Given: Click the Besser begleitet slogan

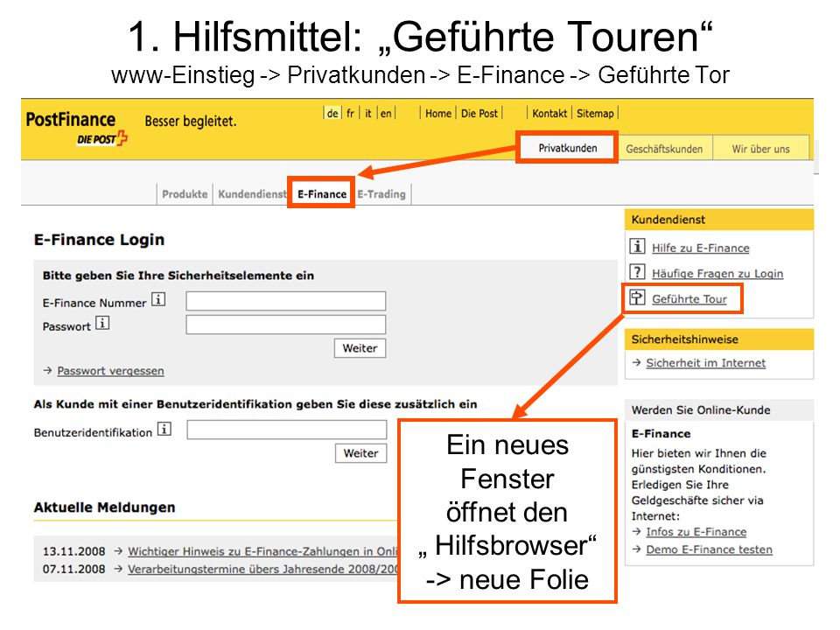Looking at the screenshot, I should pyautogui.click(x=190, y=121).
